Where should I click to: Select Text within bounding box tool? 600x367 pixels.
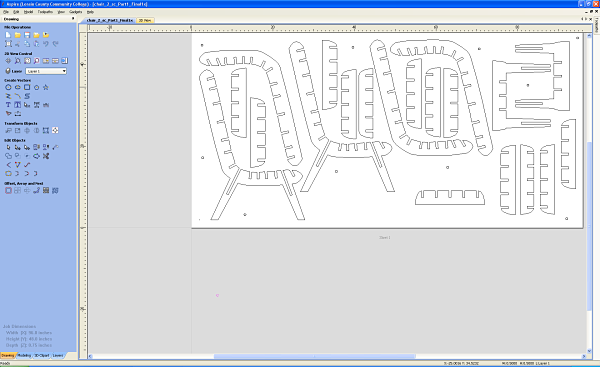coord(18,105)
